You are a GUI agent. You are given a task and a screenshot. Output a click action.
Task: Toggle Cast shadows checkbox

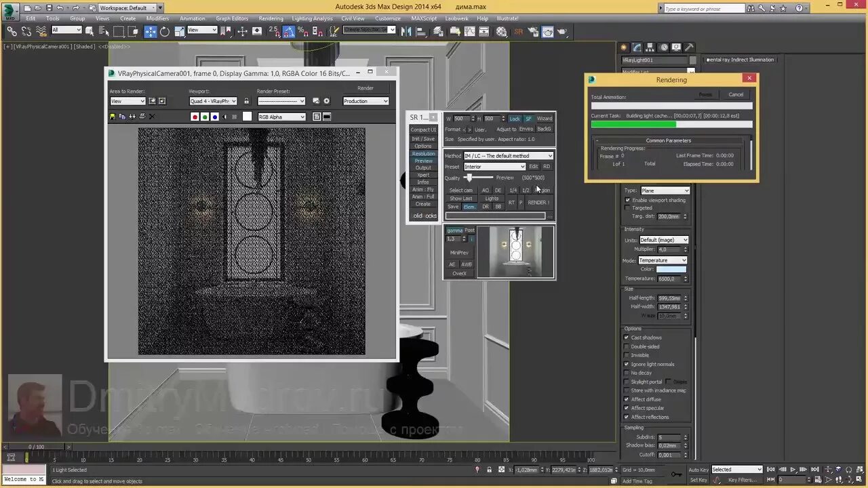(x=627, y=338)
